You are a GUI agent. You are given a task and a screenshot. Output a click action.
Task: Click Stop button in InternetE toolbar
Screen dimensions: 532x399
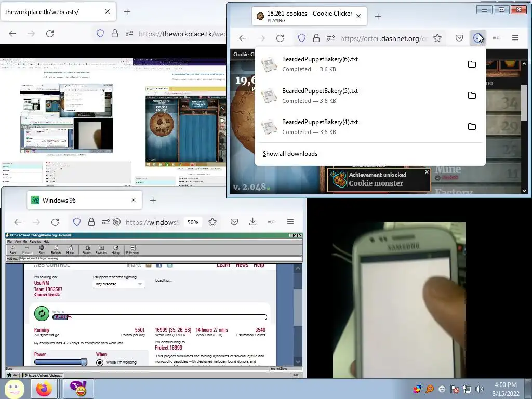pyautogui.click(x=42, y=250)
